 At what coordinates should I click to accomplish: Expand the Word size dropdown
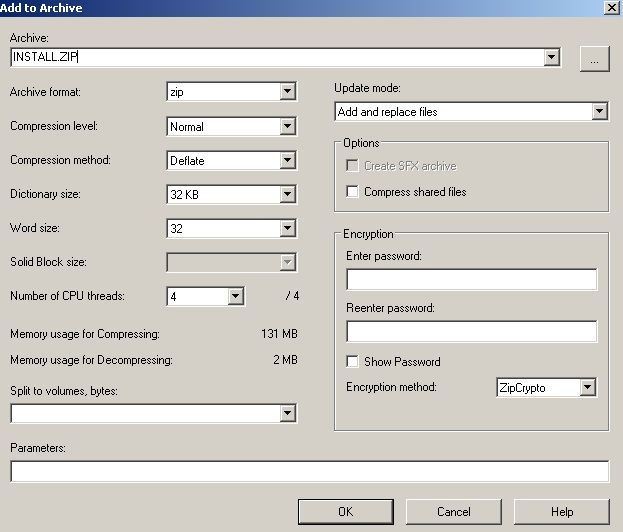click(288, 229)
